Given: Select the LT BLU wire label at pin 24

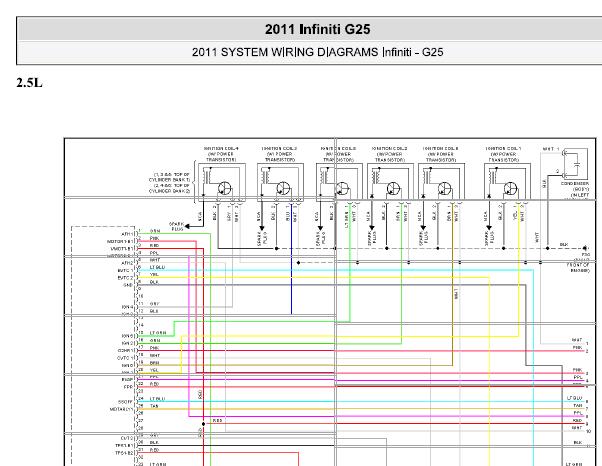Looking at the screenshot, I should (x=157, y=399).
